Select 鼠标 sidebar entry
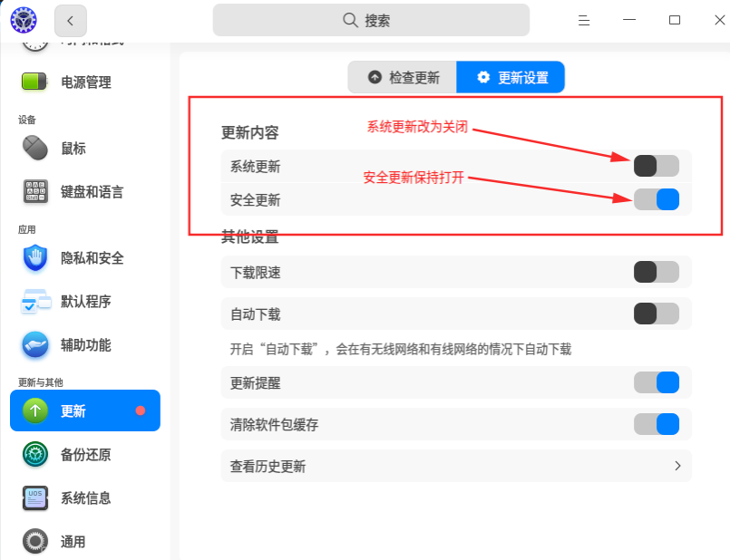Viewport: 730px width, 560px height. [85, 149]
